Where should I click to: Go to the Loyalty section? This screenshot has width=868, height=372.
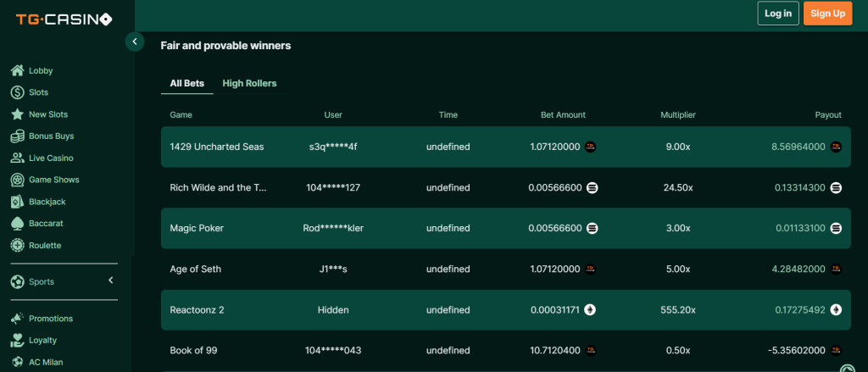point(42,340)
